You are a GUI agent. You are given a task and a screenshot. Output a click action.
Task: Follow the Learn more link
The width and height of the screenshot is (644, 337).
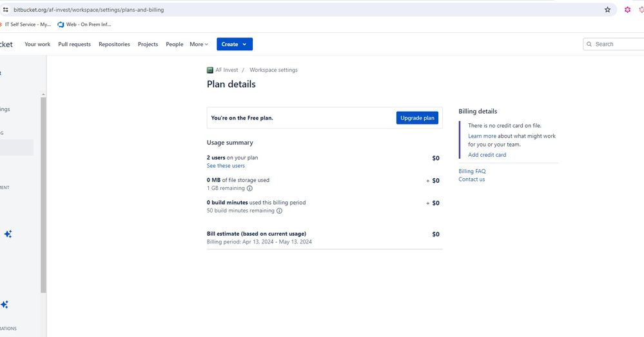pyautogui.click(x=482, y=136)
